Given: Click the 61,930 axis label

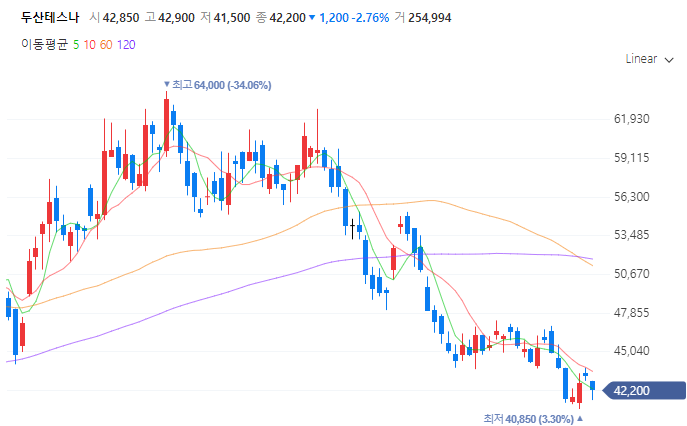Looking at the screenshot, I should click(x=631, y=119).
